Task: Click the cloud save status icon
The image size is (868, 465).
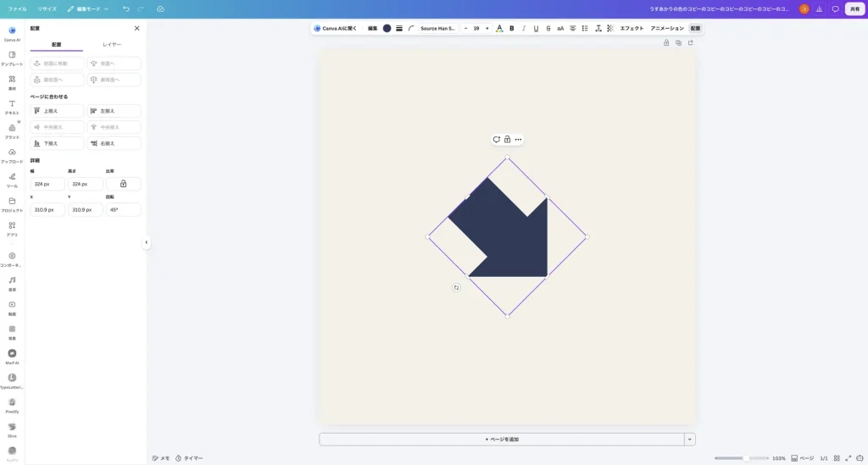Action: click(x=160, y=8)
